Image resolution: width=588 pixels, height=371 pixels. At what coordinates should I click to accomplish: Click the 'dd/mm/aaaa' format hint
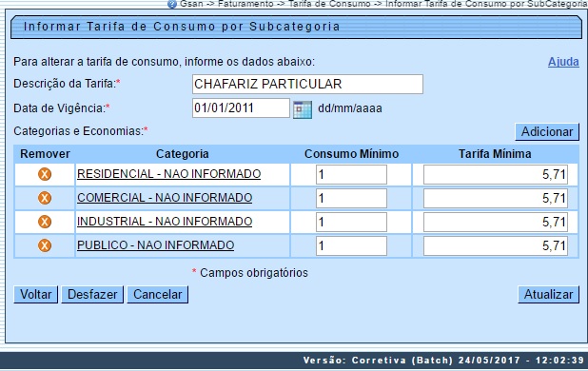pyautogui.click(x=350, y=108)
